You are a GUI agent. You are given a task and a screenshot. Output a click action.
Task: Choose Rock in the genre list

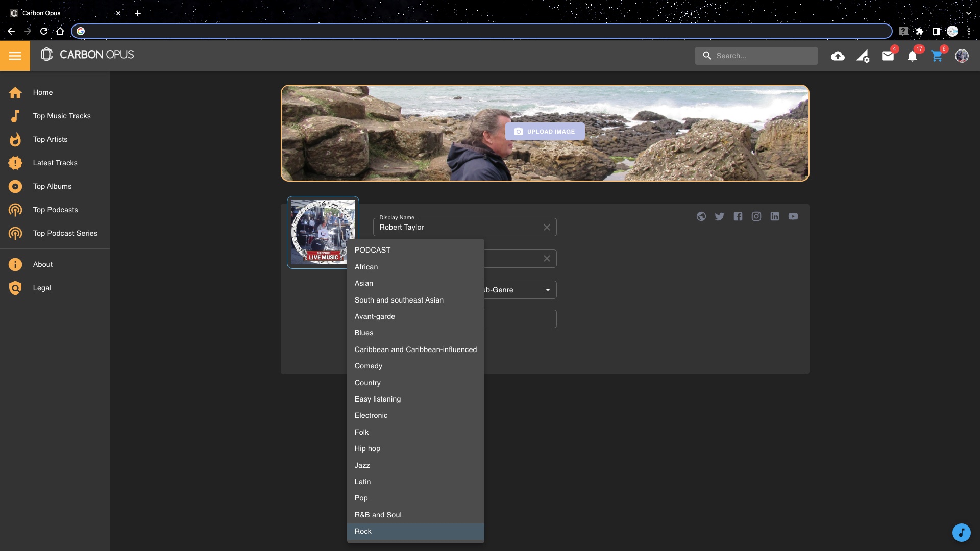[363, 531]
